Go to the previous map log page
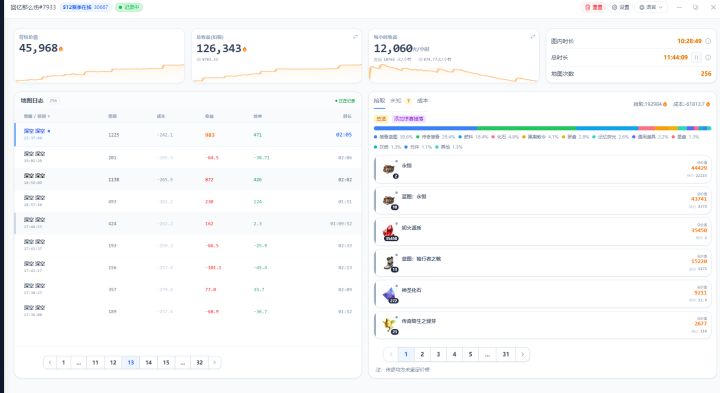 (x=50, y=362)
